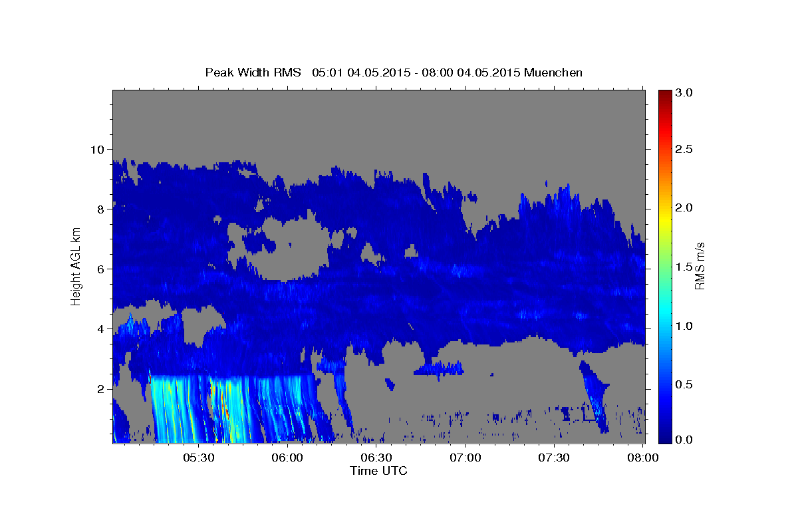798x532 pixels.
Task: Click the 07:30 time tick label
Action: 554,458
